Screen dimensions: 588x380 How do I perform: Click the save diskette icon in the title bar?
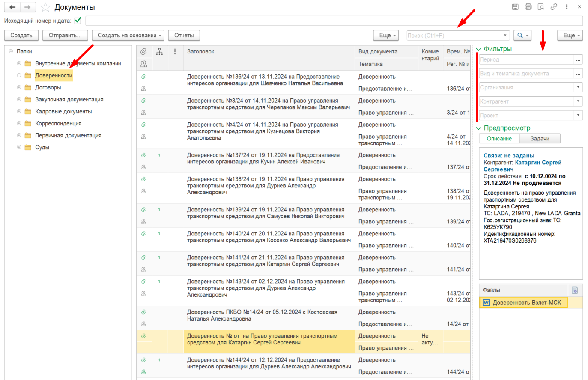coord(515,7)
